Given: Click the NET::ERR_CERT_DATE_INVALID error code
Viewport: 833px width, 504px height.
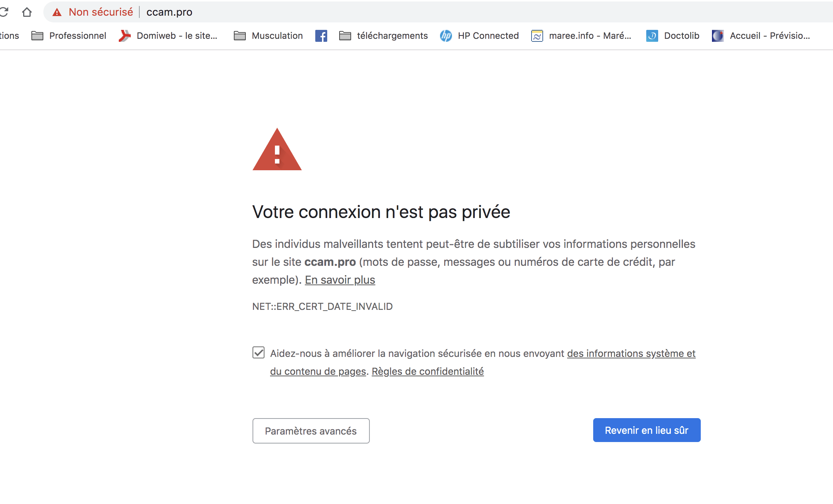Looking at the screenshot, I should (x=322, y=307).
